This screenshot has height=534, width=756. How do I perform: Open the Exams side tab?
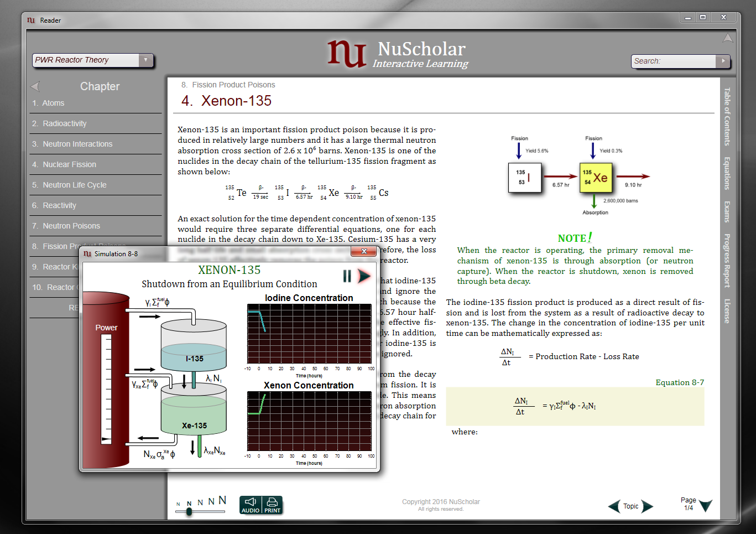727,212
